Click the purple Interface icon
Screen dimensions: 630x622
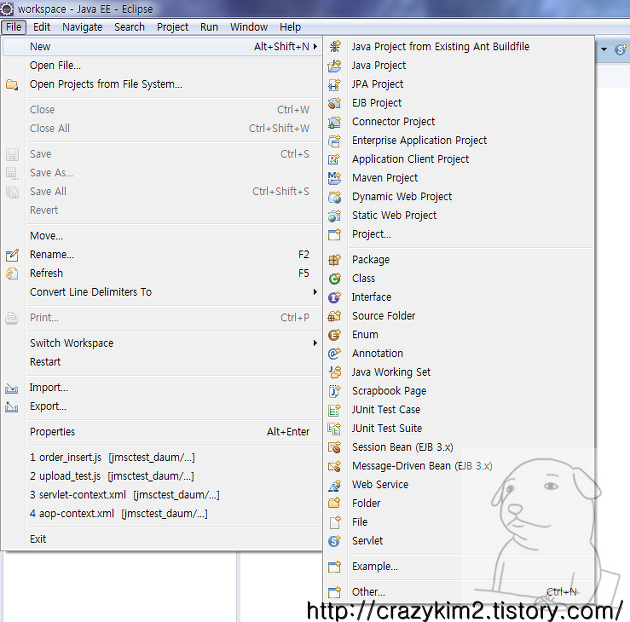(x=334, y=297)
